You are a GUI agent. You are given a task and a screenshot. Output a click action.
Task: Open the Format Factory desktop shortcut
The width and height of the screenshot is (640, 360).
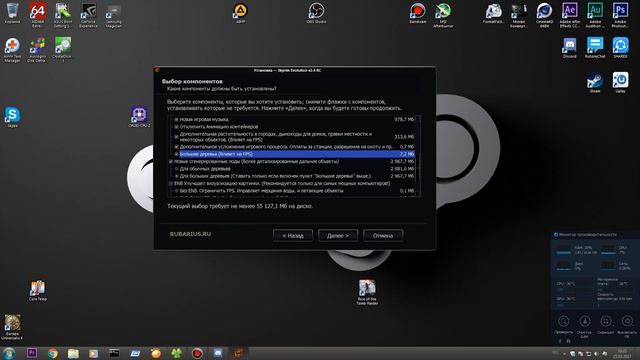point(493,13)
